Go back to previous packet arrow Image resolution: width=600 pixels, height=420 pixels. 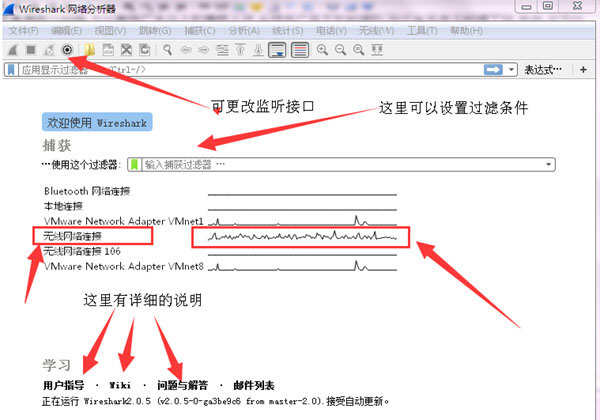coord(186,50)
